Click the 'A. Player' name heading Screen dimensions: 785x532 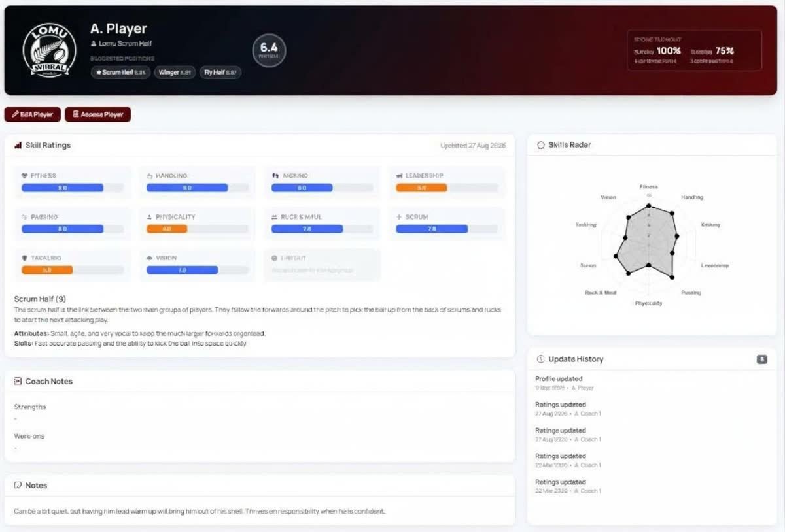pos(118,29)
